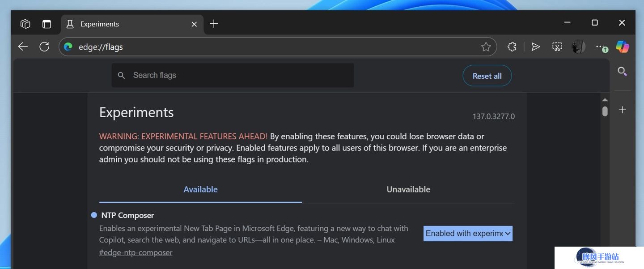644x269 pixels.
Task: Add this page to favorites star
Action: [486, 47]
